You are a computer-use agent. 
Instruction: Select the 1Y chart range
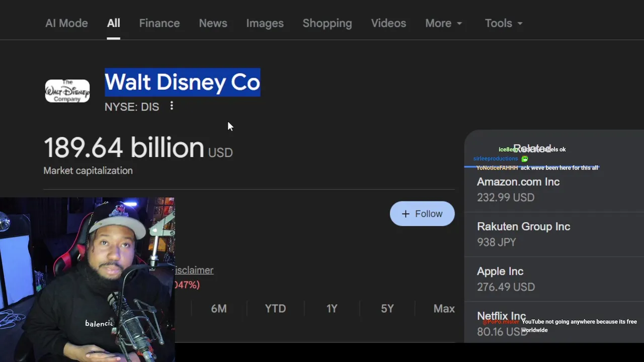(332, 309)
